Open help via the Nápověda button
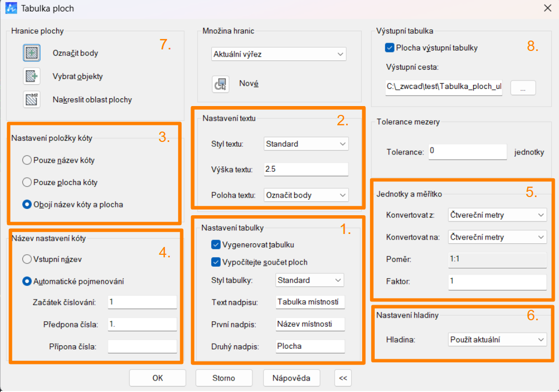The width and height of the screenshot is (559, 392). (x=291, y=378)
